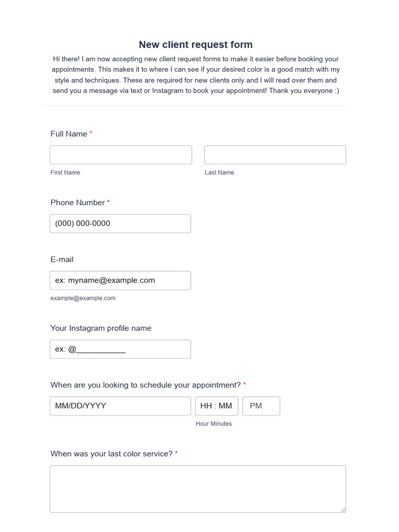The height and width of the screenshot is (532, 399).
Task: Click the HH : MM time field
Action: coord(217,406)
